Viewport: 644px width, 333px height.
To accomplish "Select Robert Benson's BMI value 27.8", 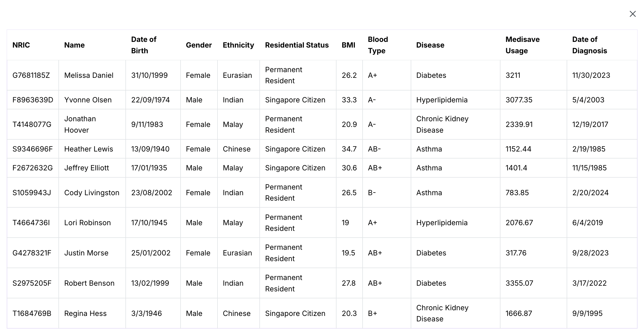I will pos(349,283).
